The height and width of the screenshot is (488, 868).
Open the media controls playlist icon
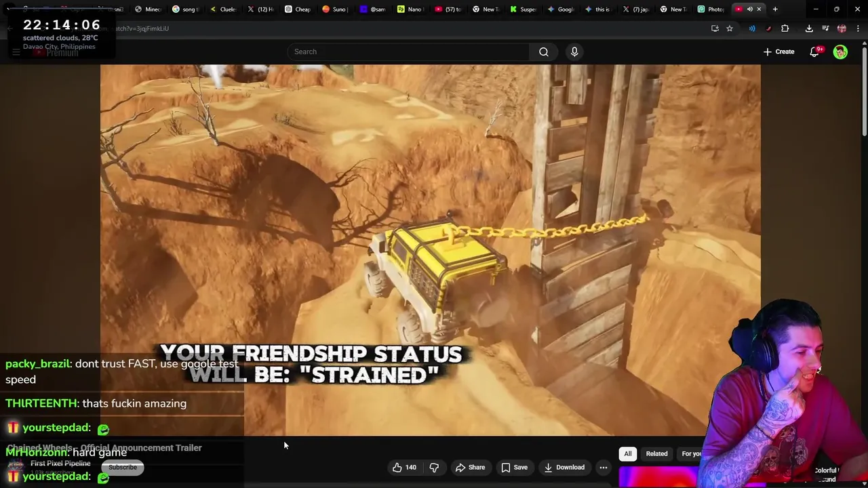tap(825, 28)
